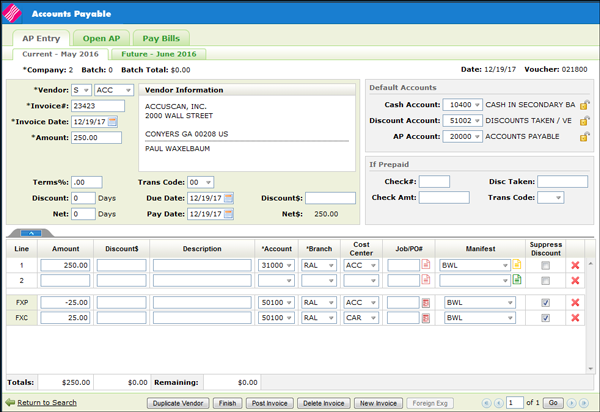Click the red X on the FXC line
This screenshot has width=600, height=412.
click(x=574, y=318)
